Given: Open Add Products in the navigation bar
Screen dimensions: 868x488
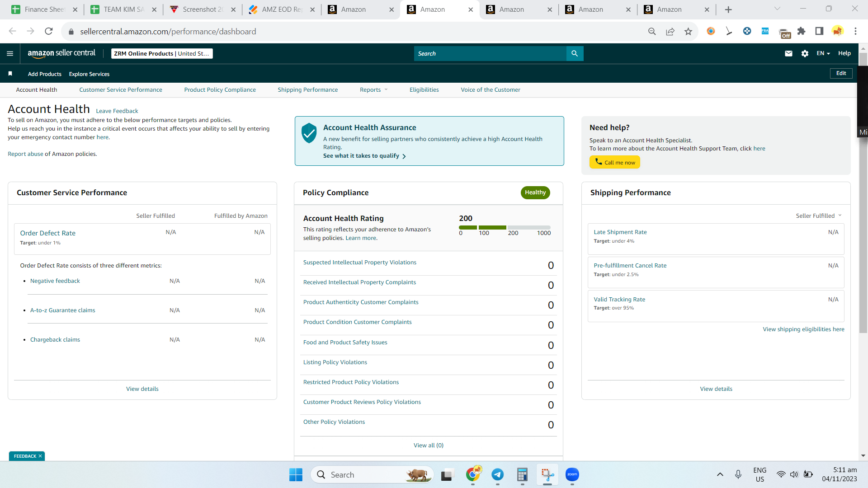Looking at the screenshot, I should point(45,74).
